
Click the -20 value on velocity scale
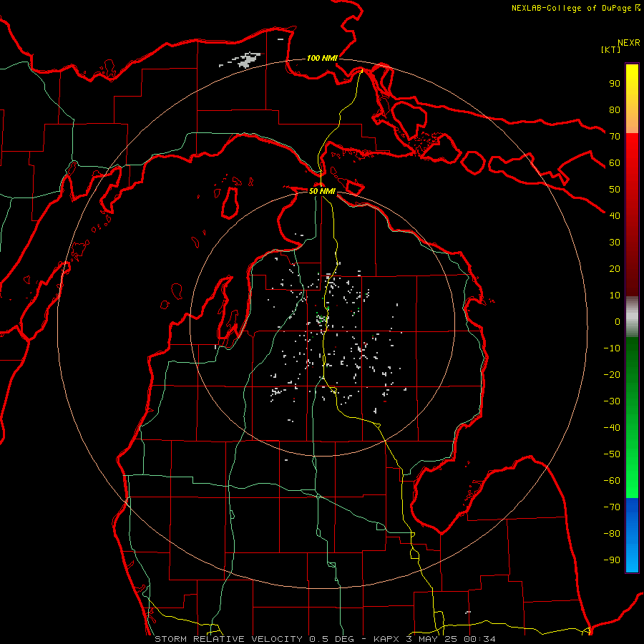612,374
